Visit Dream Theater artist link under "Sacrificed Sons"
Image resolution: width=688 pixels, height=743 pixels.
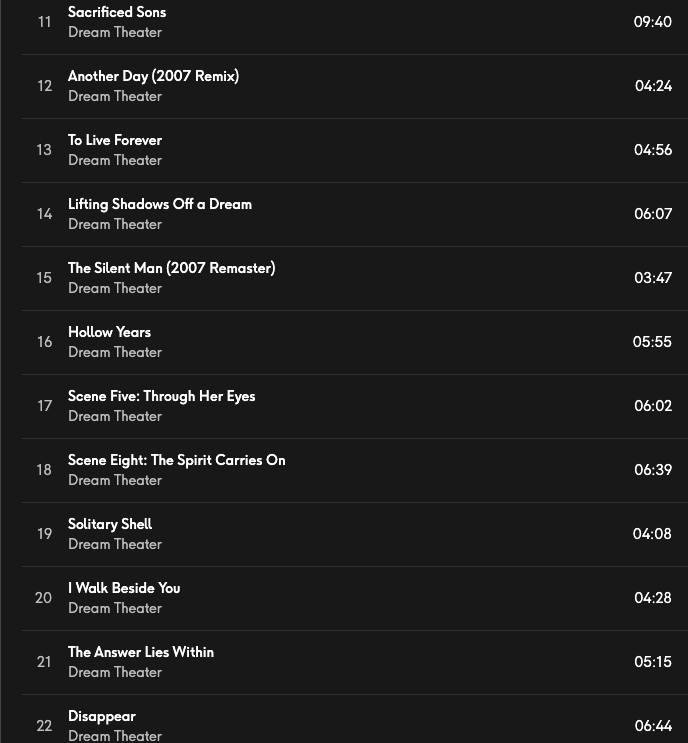(x=115, y=32)
